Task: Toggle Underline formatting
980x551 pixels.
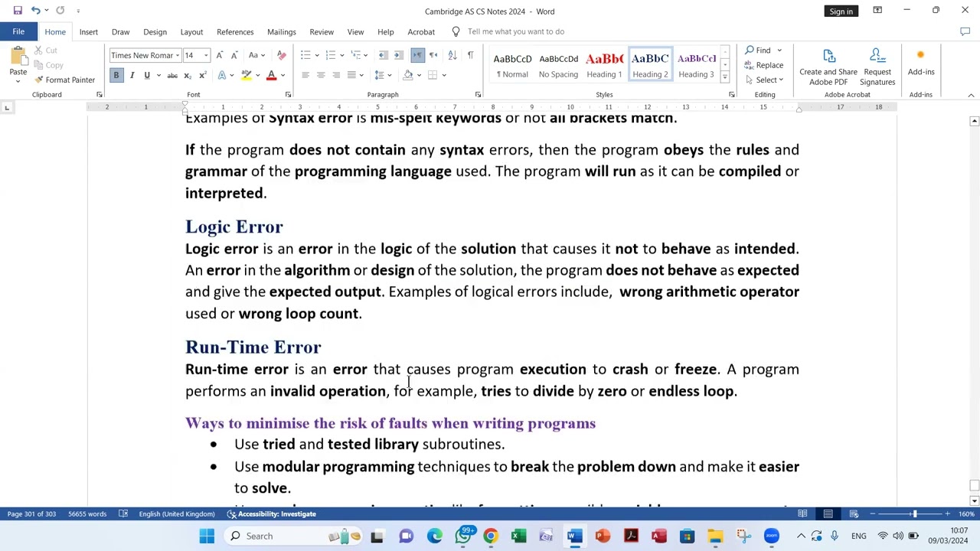Action: (x=146, y=75)
